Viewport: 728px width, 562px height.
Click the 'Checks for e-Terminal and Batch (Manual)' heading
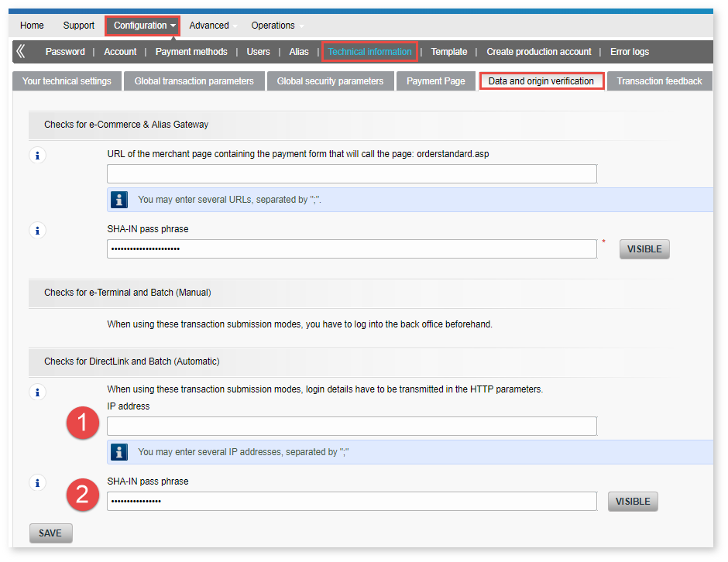pos(128,293)
